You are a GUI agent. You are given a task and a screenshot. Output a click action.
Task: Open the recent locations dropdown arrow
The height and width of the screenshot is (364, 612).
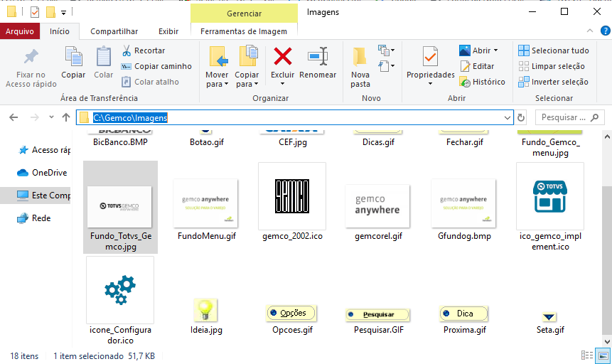(x=51, y=117)
